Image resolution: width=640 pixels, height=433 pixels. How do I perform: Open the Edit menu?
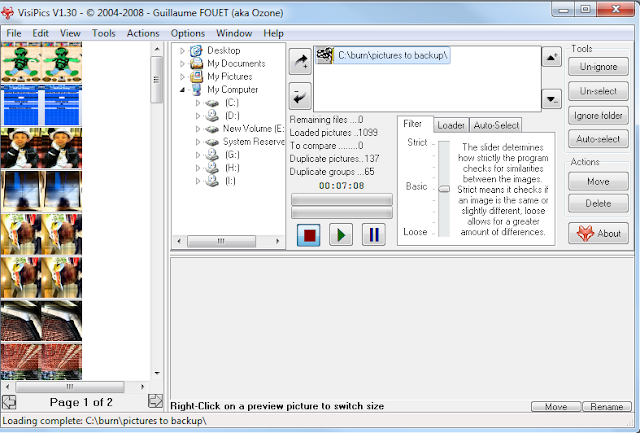tap(40, 33)
